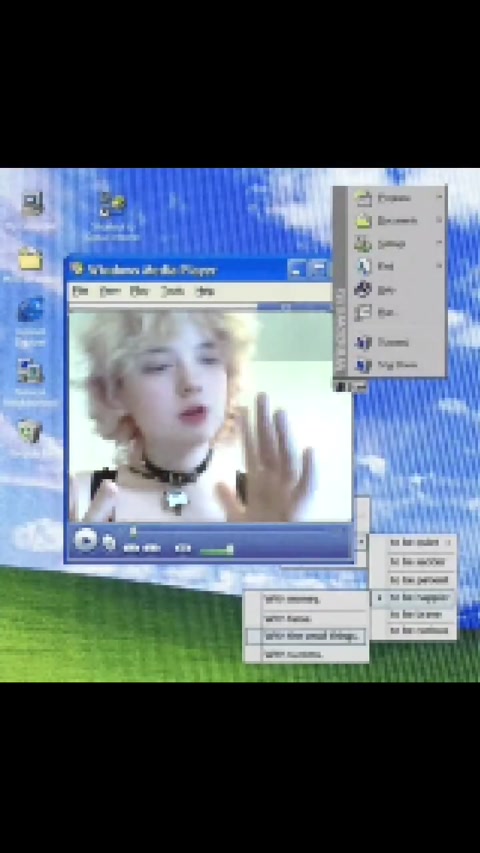The height and width of the screenshot is (853, 480).
Task: Click Shut Down in the Start menu
Action: click(x=398, y=365)
